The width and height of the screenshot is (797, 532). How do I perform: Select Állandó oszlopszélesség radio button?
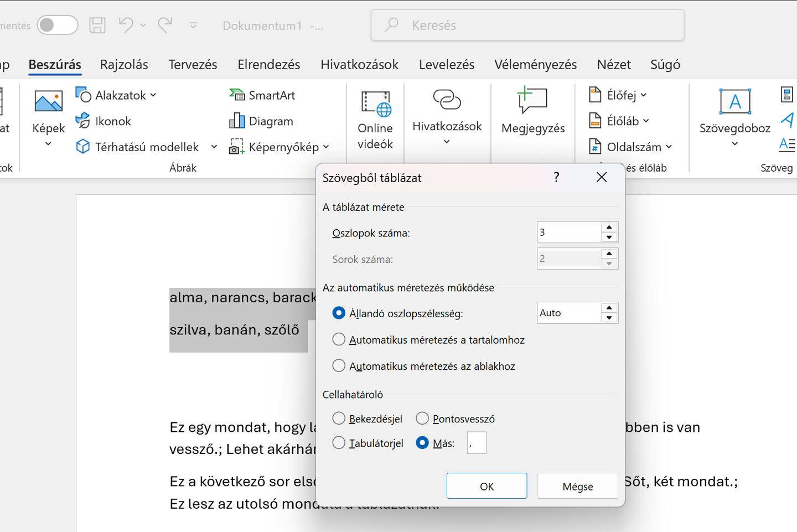[339, 313]
